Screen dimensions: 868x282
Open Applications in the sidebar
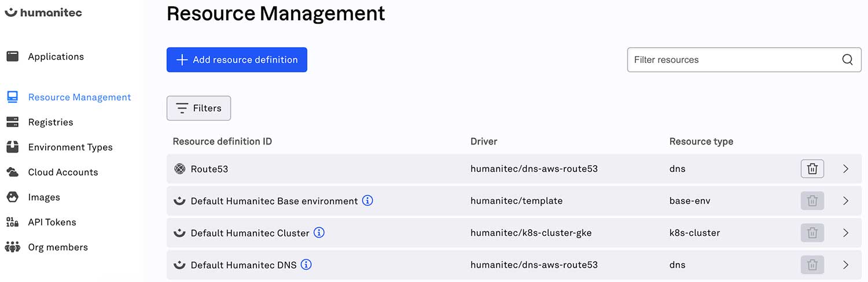pyautogui.click(x=56, y=57)
